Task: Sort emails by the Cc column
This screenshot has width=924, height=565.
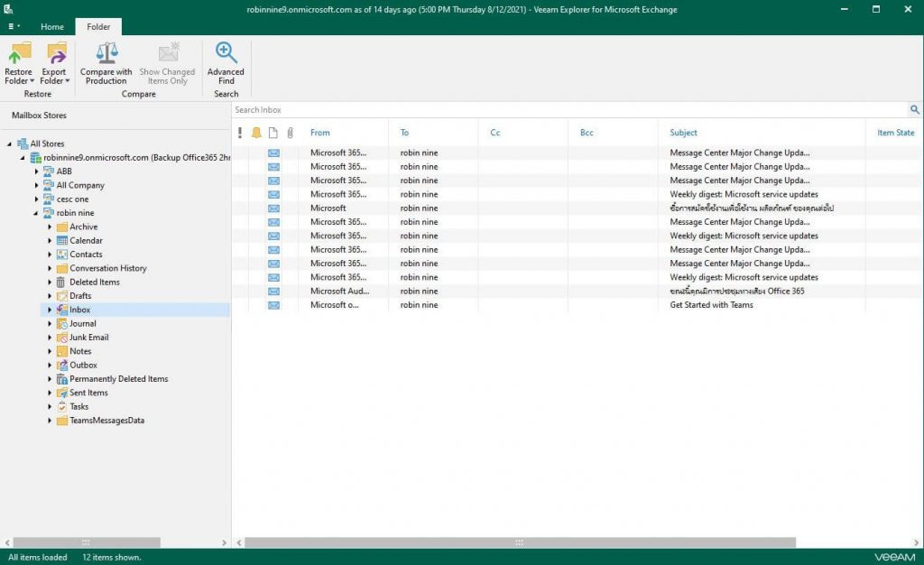Action: [x=495, y=133]
